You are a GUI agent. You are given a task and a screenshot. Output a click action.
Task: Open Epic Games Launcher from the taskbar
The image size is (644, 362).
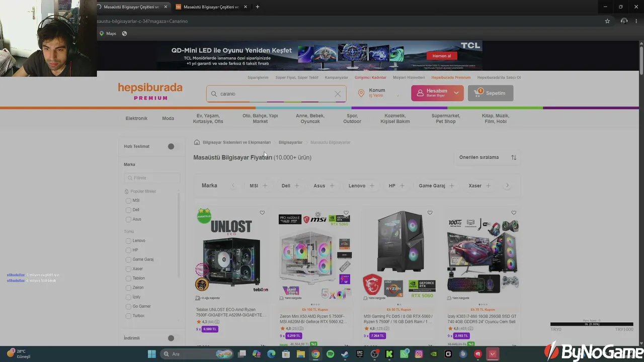pos(360,354)
